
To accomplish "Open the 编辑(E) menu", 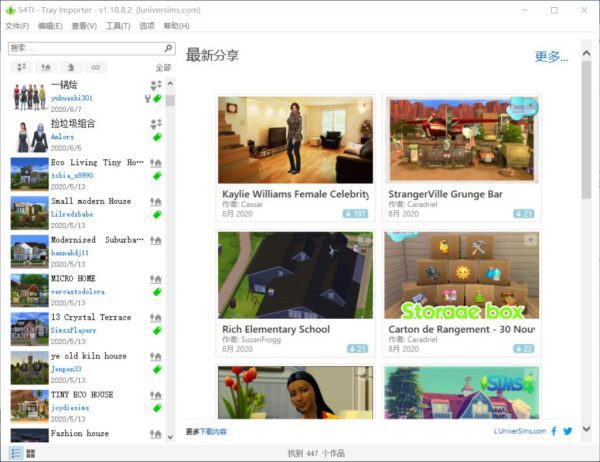I will coord(50,26).
